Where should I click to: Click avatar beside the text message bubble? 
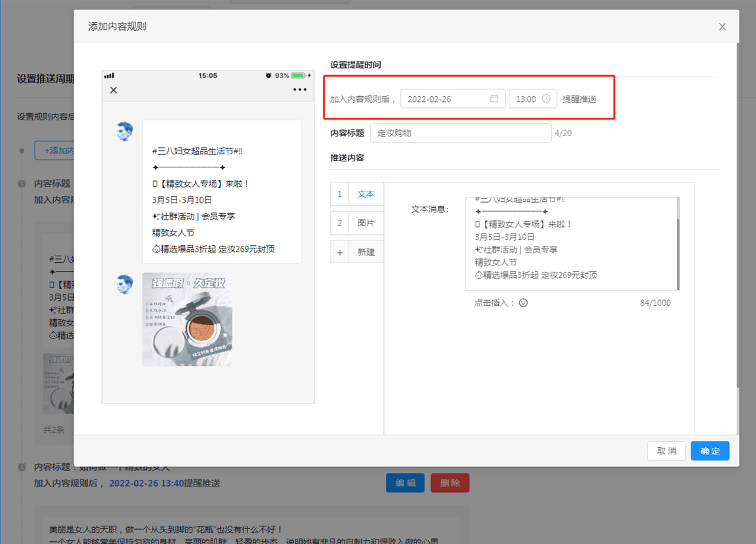[125, 131]
